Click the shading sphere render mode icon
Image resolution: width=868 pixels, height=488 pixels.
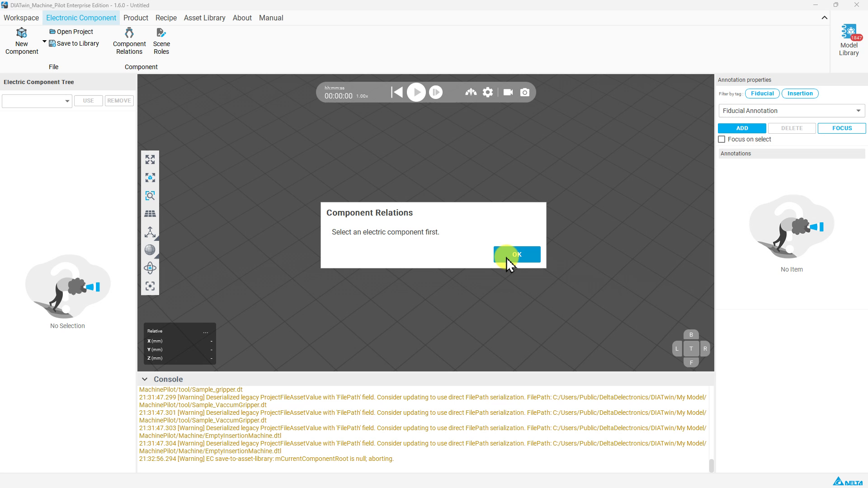point(150,250)
